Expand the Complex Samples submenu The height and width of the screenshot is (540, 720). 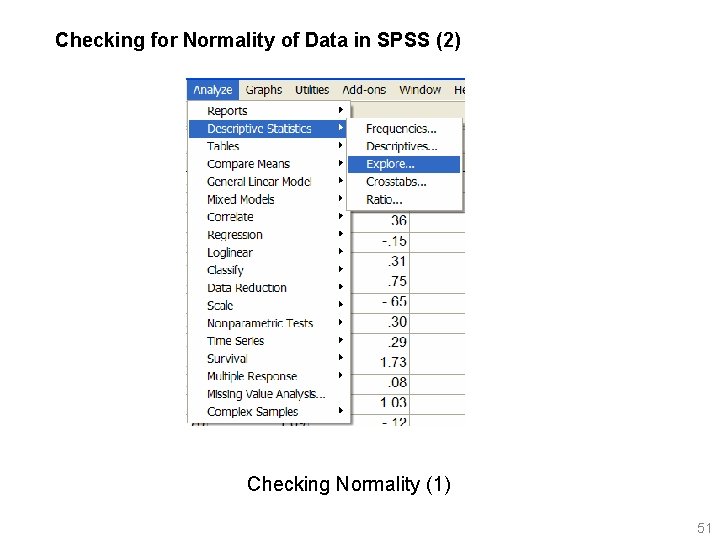(x=252, y=412)
